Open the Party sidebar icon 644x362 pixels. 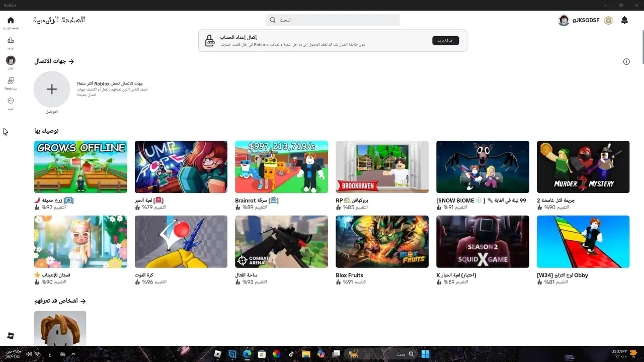11,80
